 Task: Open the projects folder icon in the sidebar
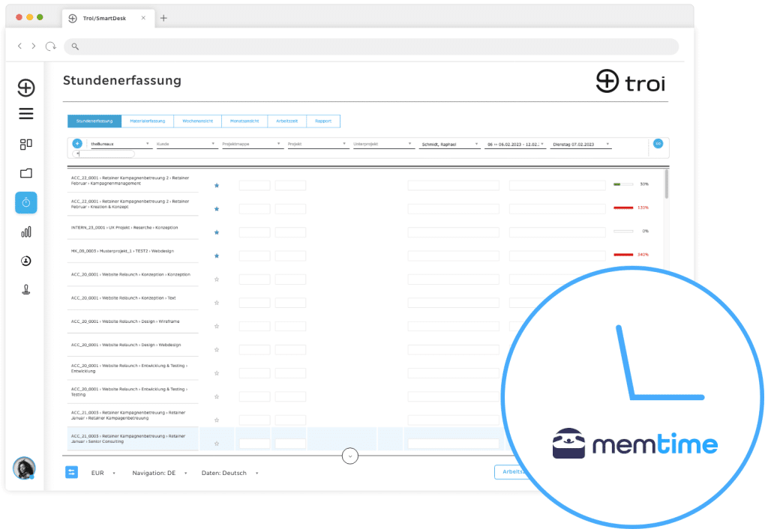(26, 173)
